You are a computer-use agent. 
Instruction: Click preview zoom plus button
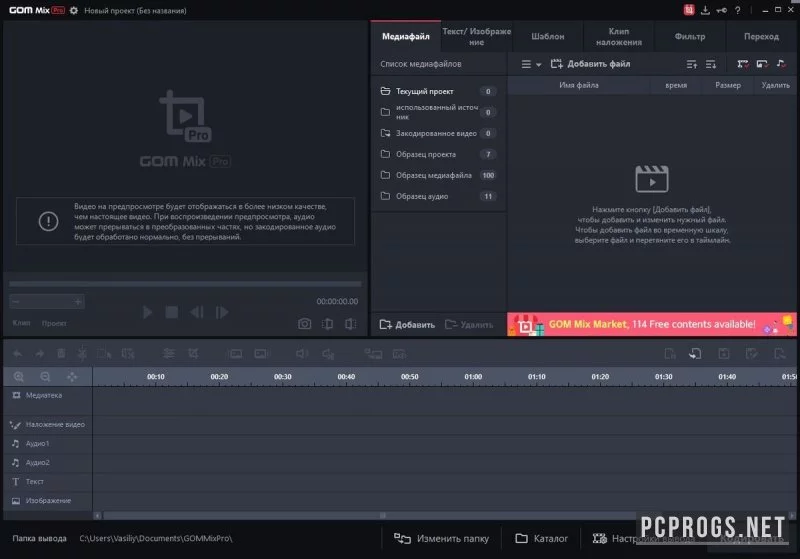[78, 302]
